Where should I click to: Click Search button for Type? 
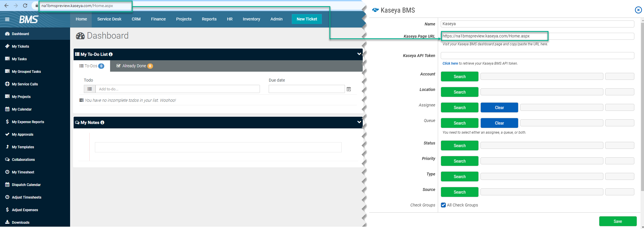[459, 177]
